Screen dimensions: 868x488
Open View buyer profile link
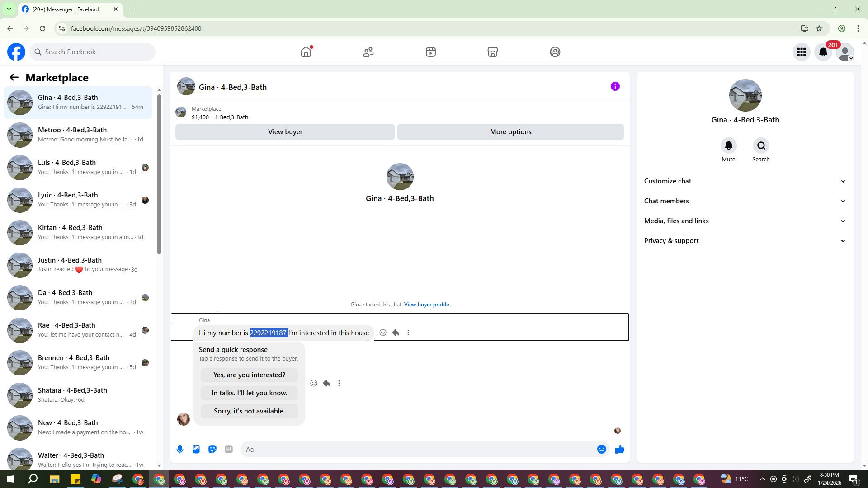point(426,305)
